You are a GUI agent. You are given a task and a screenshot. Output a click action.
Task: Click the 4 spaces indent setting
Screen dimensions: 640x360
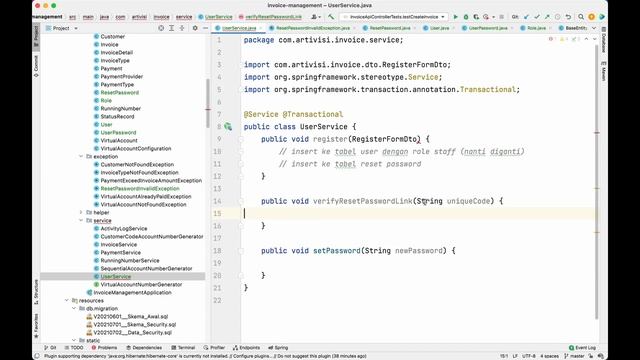(x=549, y=356)
